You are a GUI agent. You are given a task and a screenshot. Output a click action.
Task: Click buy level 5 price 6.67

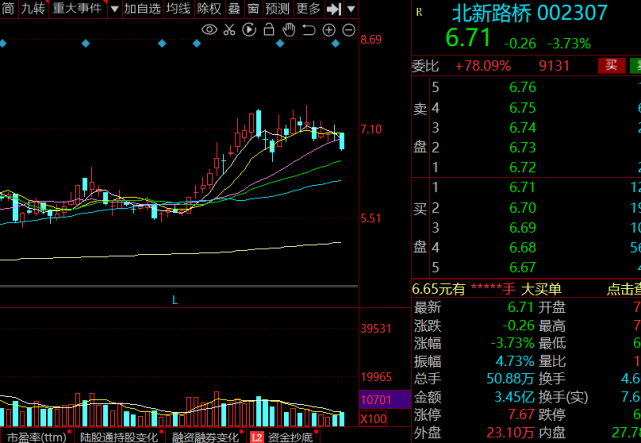pyautogui.click(x=522, y=268)
